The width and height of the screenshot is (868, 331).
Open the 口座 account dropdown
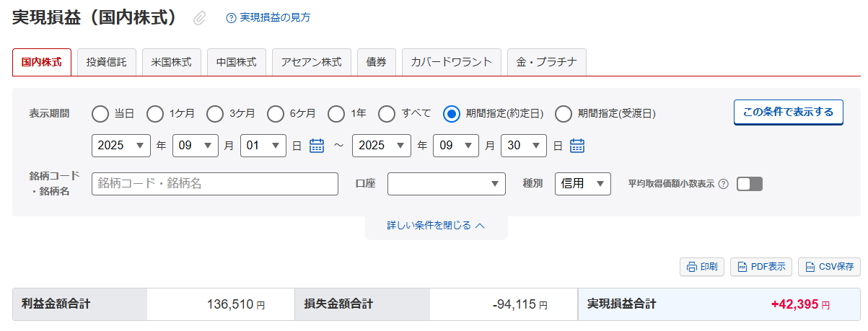coord(446,184)
